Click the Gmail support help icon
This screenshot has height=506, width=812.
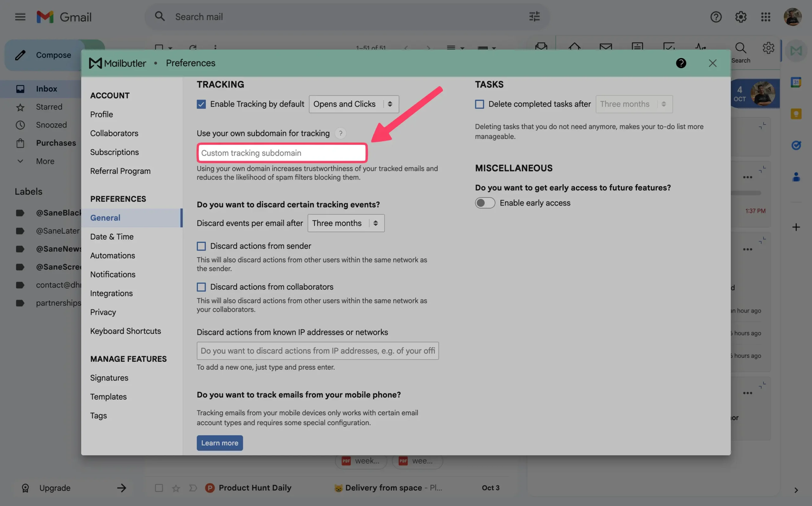click(716, 17)
